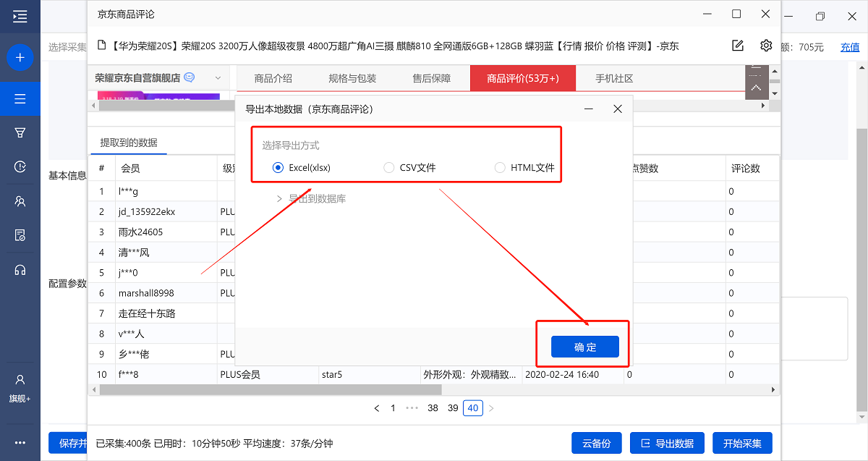Open the 旗舰+ account icon

pyautogui.click(x=20, y=388)
